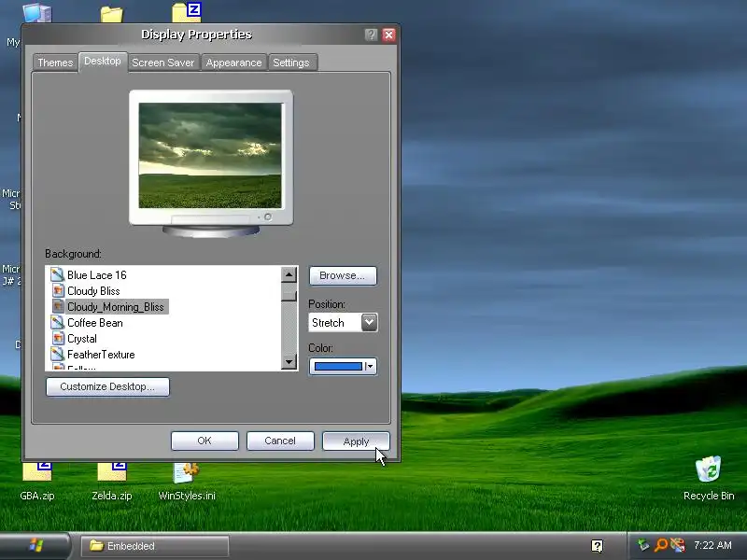Screen dimensions: 747x560
Task: Choose Coffee Bean background
Action: (95, 322)
